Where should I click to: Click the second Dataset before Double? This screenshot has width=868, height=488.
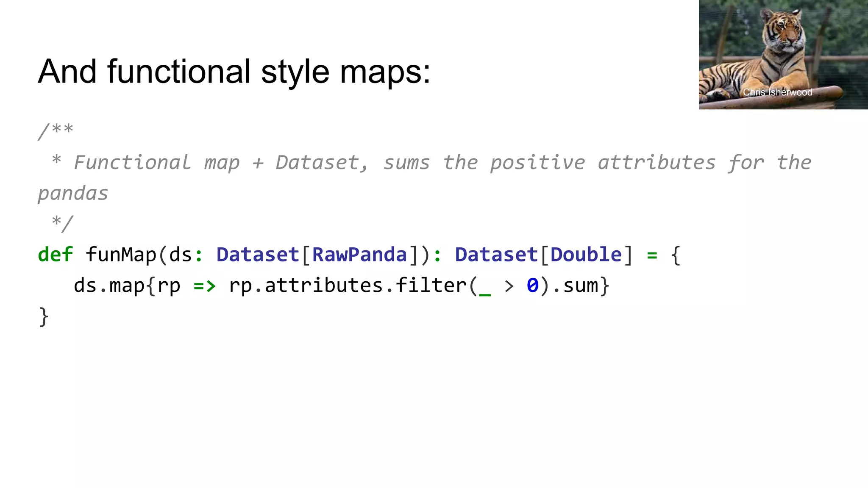tap(496, 255)
